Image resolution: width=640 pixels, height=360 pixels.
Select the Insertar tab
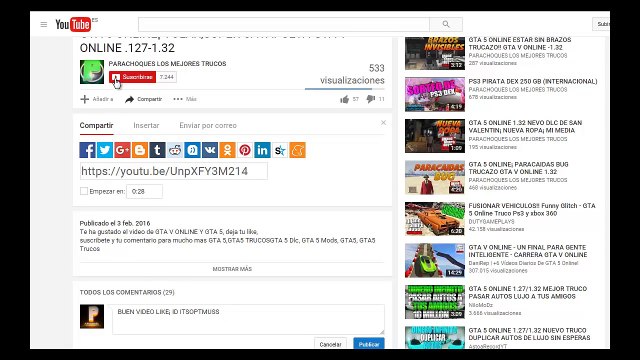tap(146, 125)
